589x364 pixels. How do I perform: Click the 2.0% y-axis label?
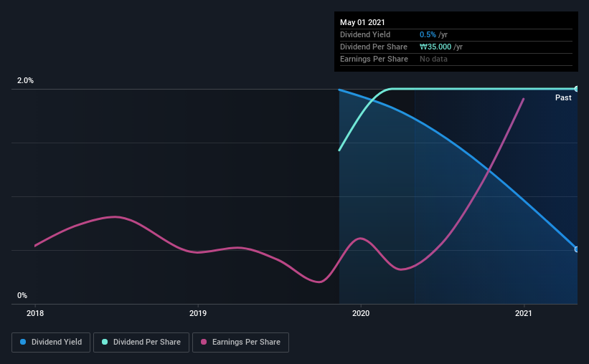click(x=25, y=80)
